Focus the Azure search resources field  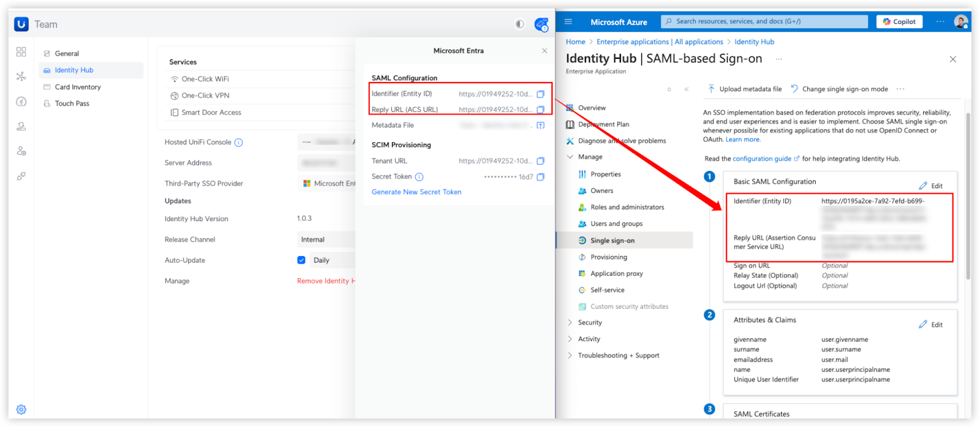(x=764, y=21)
